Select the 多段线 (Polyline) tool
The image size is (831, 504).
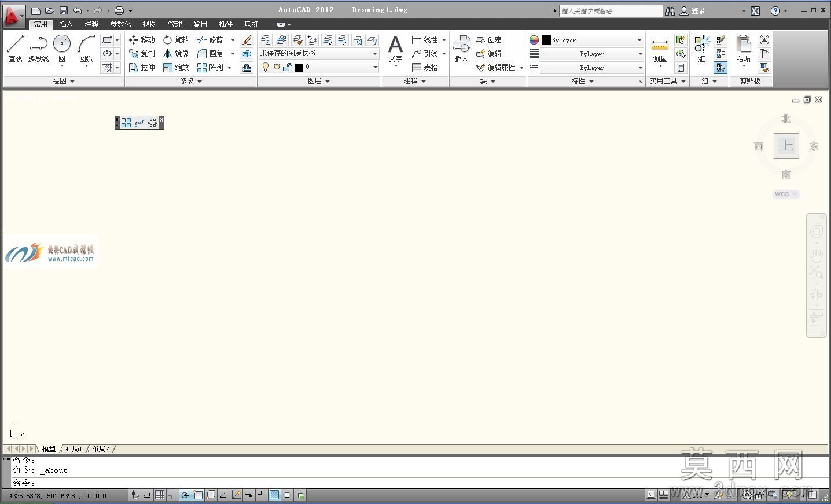tap(39, 49)
